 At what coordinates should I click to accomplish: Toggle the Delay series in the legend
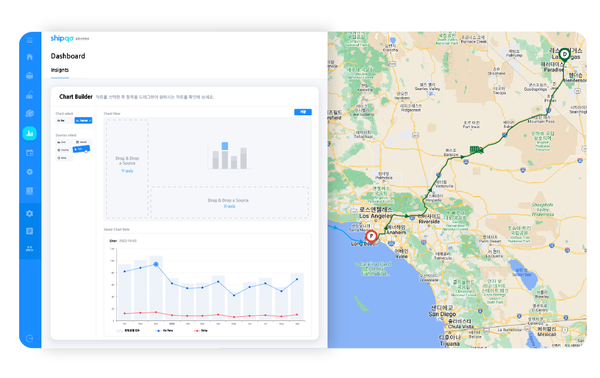coord(201,330)
